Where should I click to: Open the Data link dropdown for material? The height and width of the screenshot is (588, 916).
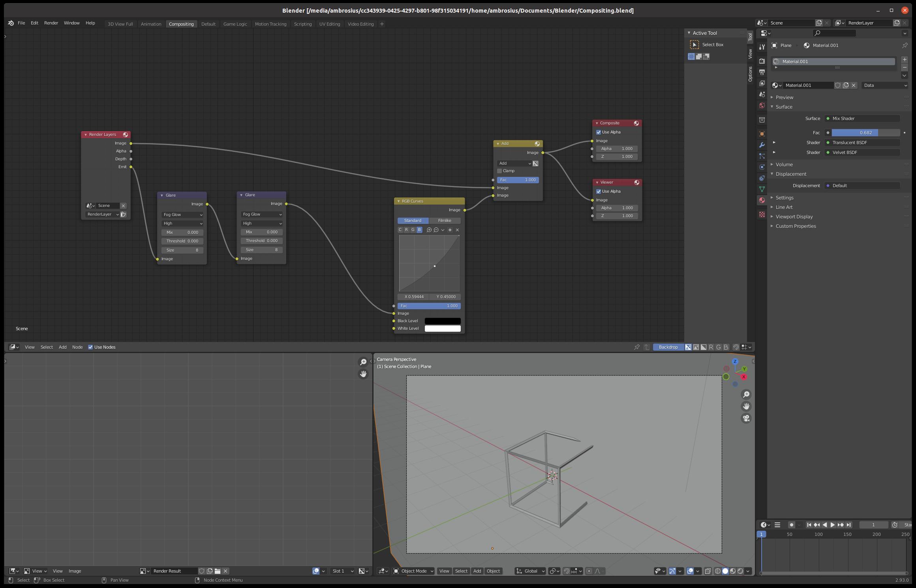885,85
